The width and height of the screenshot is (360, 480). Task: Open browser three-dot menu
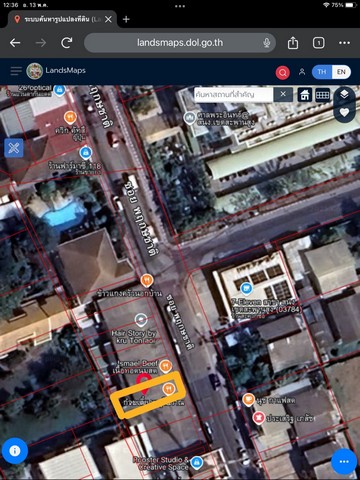[344, 43]
